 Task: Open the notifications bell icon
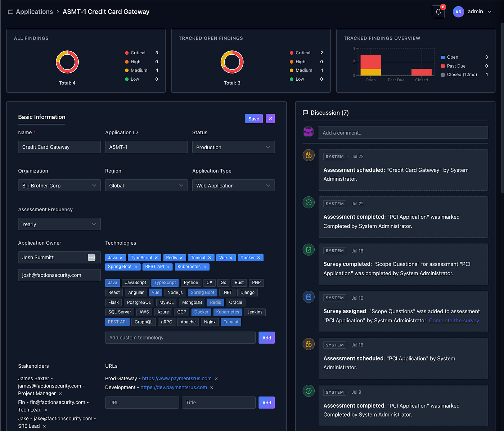pyautogui.click(x=438, y=12)
